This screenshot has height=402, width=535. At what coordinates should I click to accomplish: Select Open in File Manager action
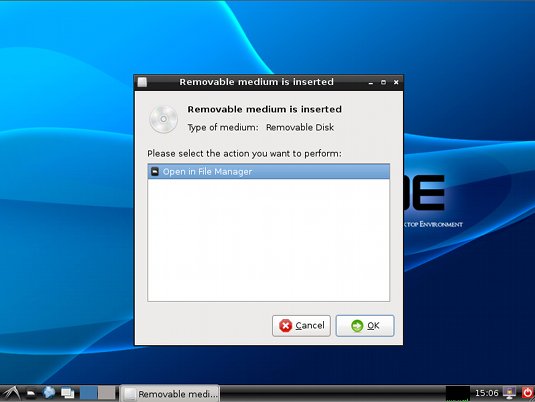point(269,172)
